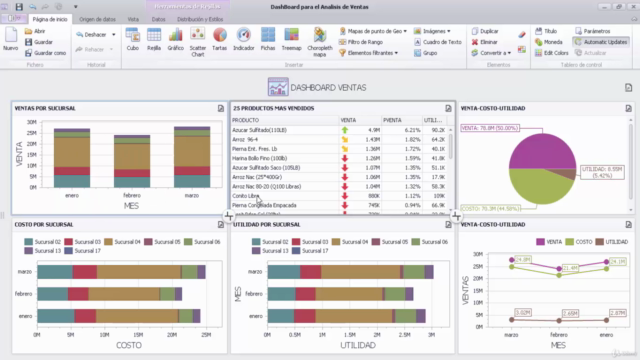Image resolution: width=640 pixels, height=360 pixels.
Task: Toggle Automatic Updates option
Action: pyautogui.click(x=601, y=42)
